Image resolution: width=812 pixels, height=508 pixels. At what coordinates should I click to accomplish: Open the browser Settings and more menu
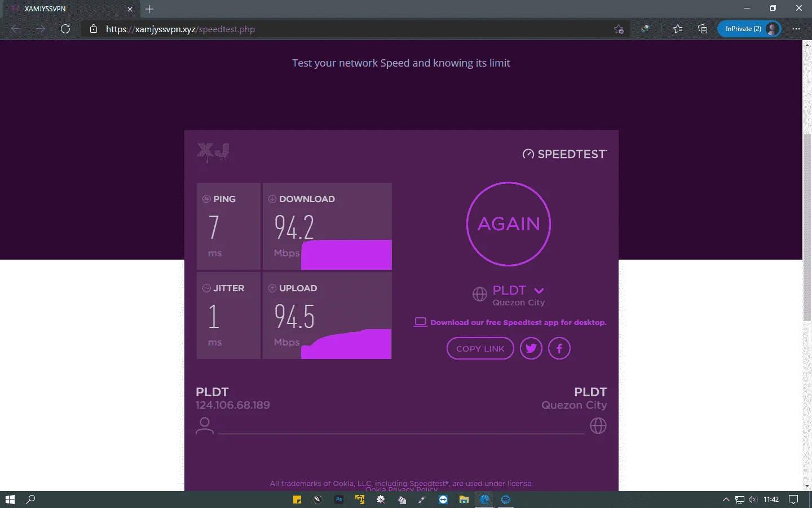click(796, 29)
